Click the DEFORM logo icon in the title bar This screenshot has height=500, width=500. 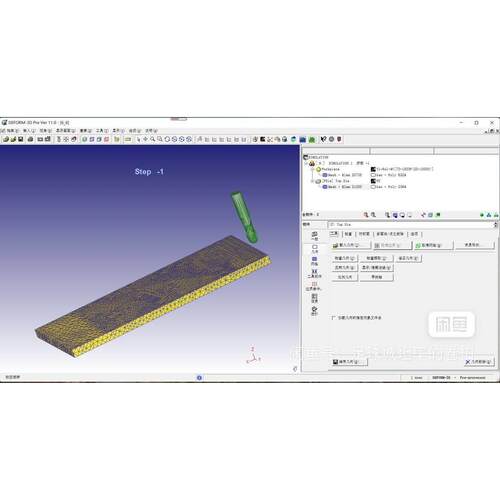(x=4, y=123)
